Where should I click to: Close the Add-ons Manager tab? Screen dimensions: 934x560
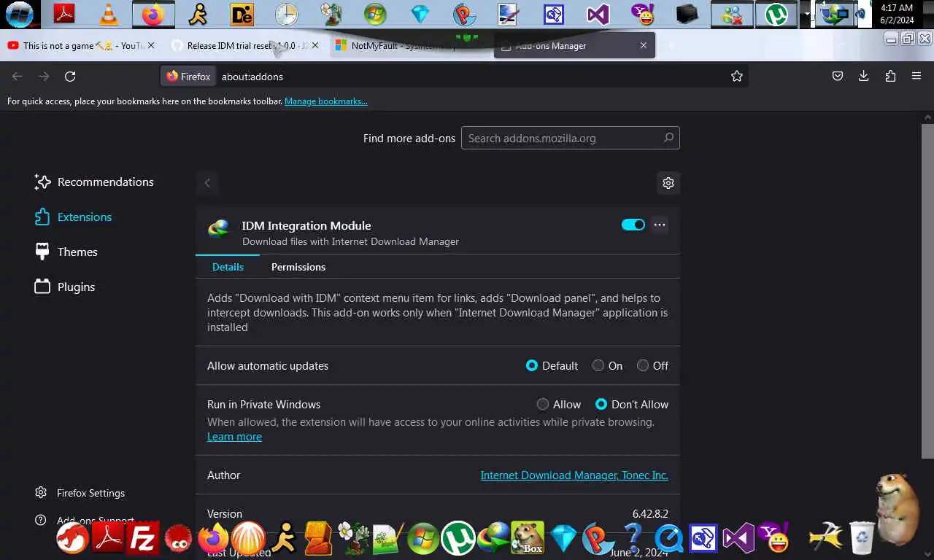[644, 45]
